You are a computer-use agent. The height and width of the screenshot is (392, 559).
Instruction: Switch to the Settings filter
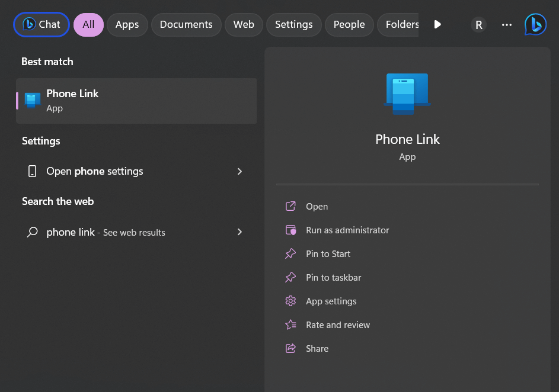click(294, 24)
